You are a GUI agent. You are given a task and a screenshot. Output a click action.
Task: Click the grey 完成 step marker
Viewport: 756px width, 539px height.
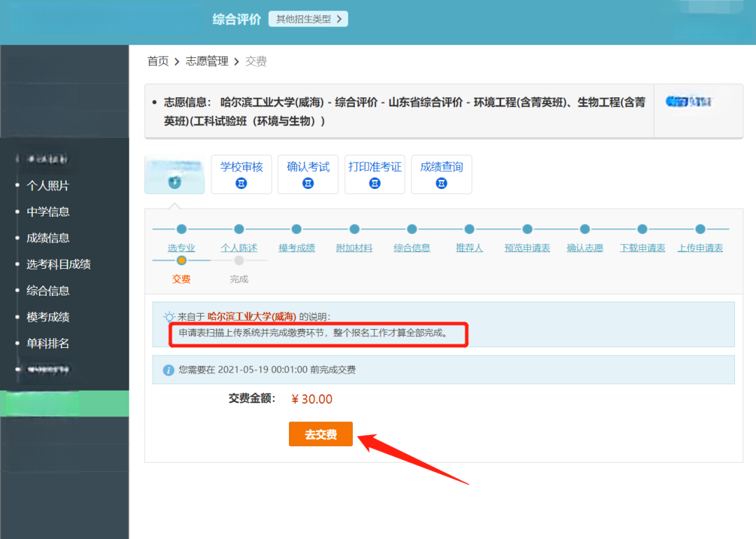[239, 260]
